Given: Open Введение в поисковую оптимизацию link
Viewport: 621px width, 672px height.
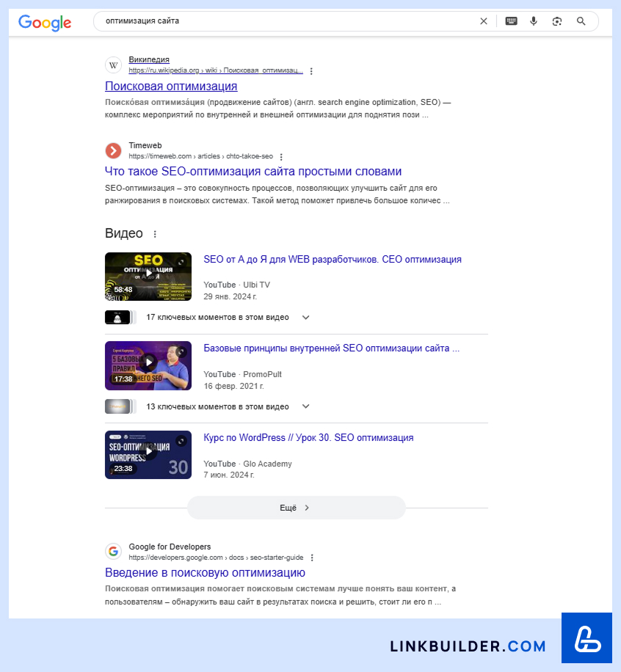Looking at the screenshot, I should point(205,572).
